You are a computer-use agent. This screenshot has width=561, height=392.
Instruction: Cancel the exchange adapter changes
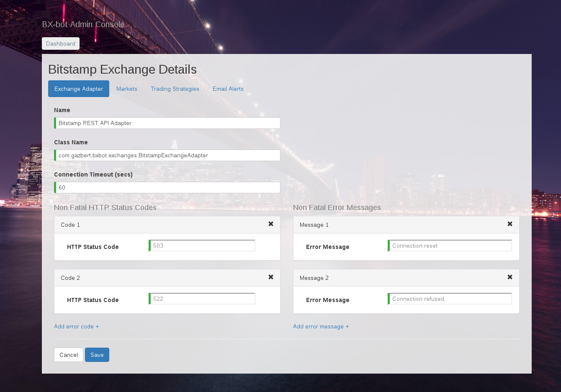(x=69, y=355)
